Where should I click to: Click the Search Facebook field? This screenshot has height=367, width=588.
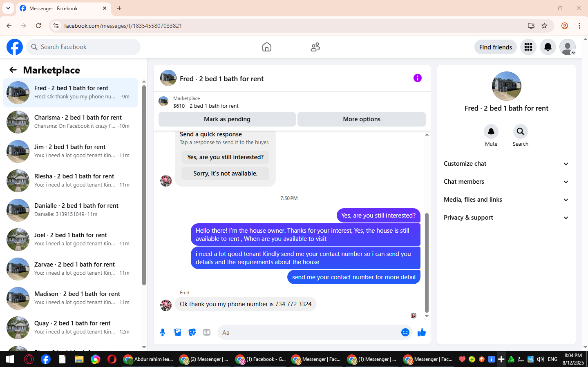click(83, 47)
